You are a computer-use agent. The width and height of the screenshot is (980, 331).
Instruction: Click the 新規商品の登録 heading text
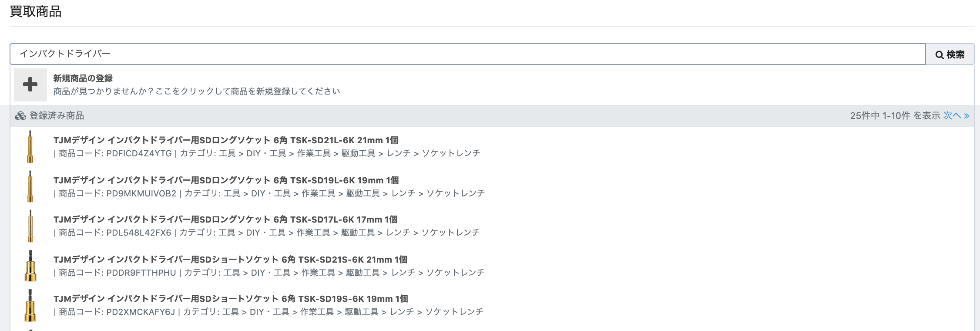(x=83, y=78)
